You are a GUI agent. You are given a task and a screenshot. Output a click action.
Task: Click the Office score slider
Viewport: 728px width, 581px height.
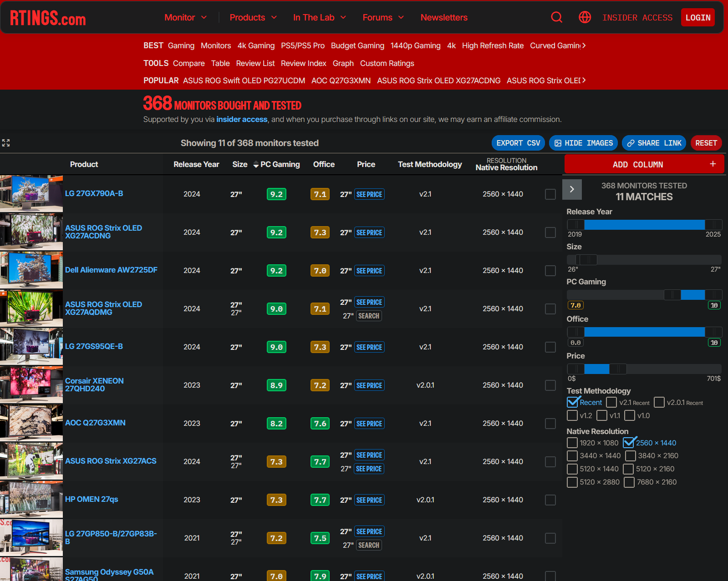coord(644,332)
